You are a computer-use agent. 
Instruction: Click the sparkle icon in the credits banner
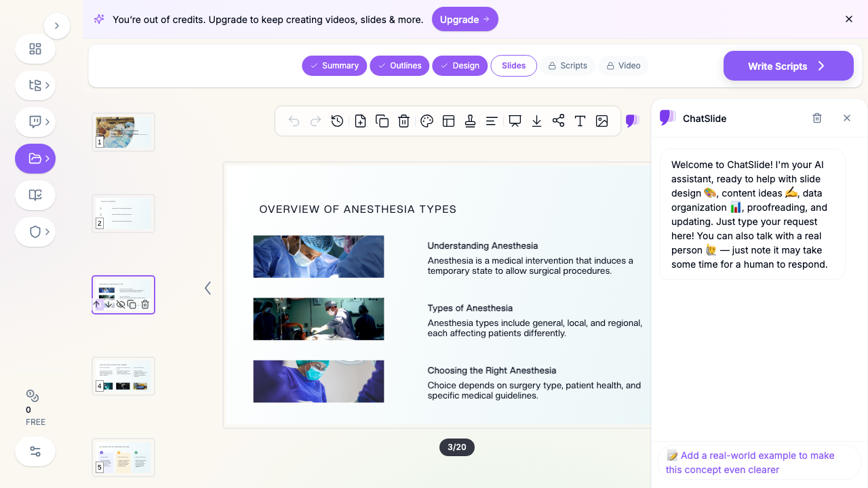point(99,19)
